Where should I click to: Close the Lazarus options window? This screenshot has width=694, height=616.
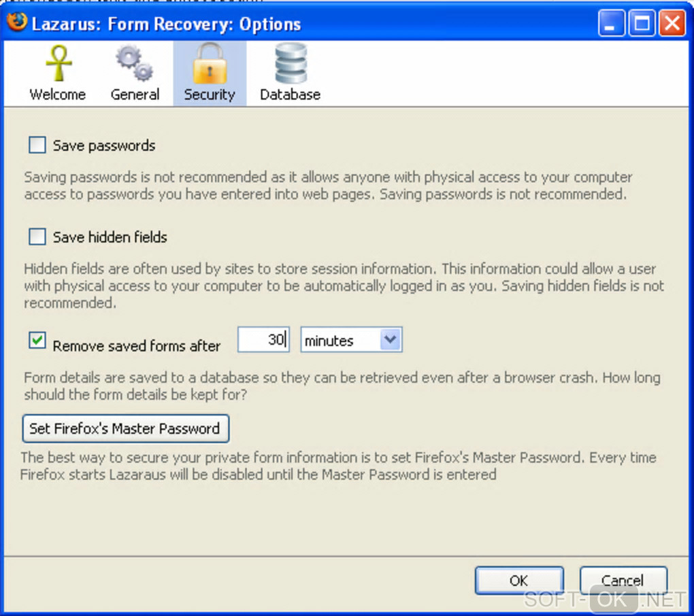pyautogui.click(x=672, y=23)
